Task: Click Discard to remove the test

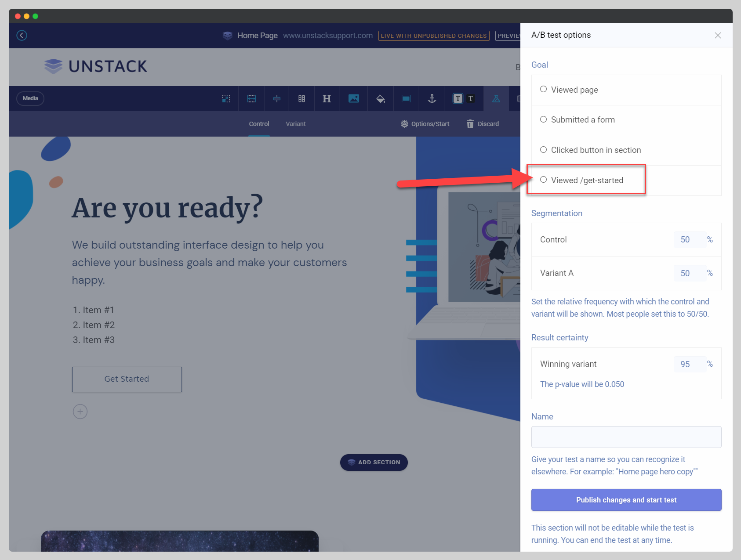Action: point(483,124)
